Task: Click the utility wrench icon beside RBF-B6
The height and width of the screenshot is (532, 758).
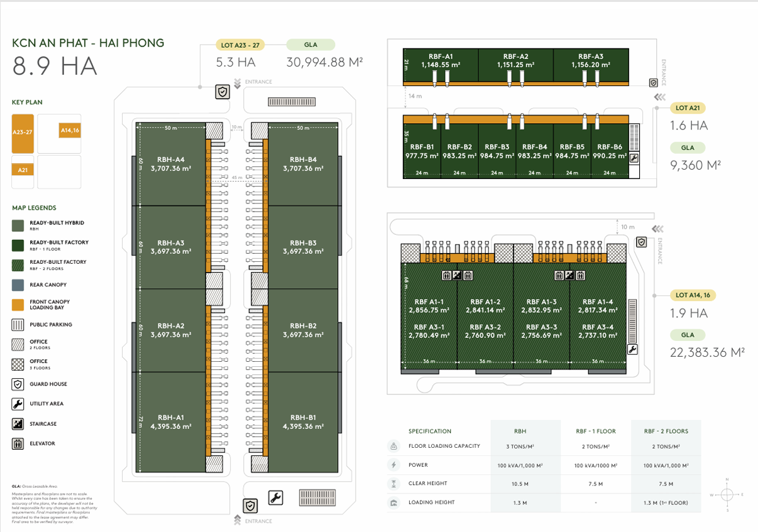Action: click(x=634, y=159)
